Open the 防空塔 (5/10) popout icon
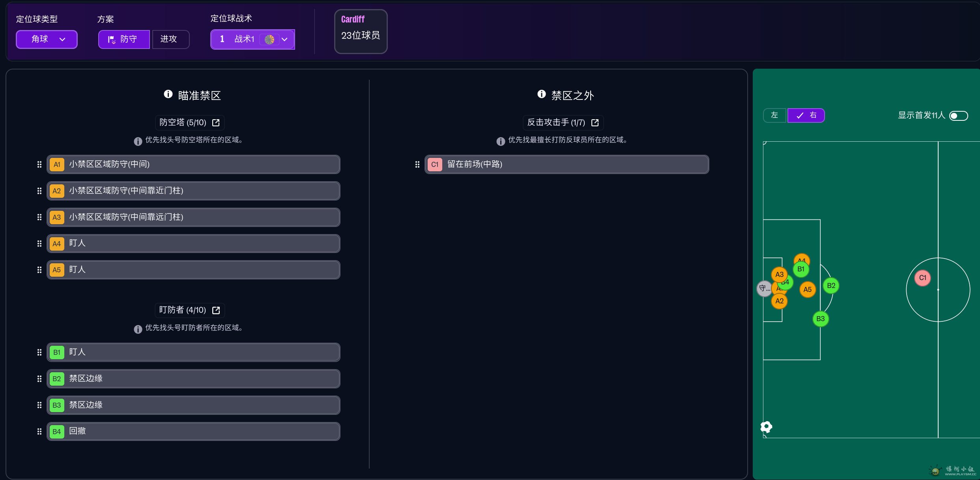This screenshot has width=980, height=480. (x=216, y=123)
